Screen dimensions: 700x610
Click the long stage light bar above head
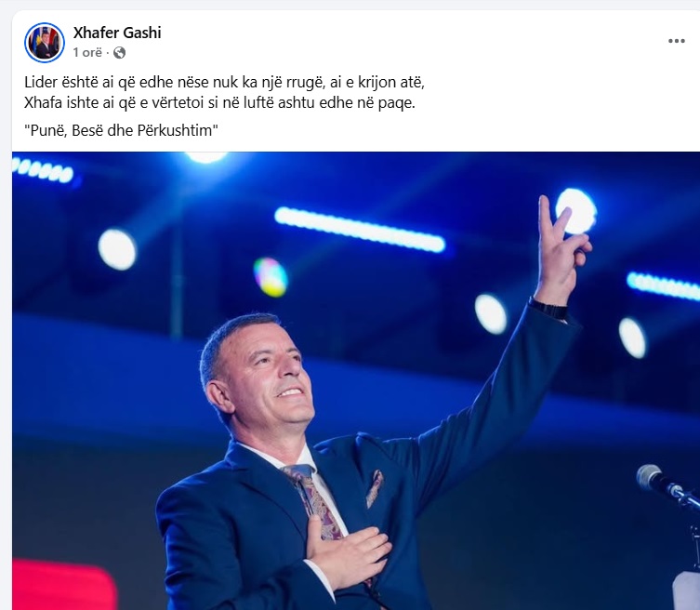(x=360, y=230)
